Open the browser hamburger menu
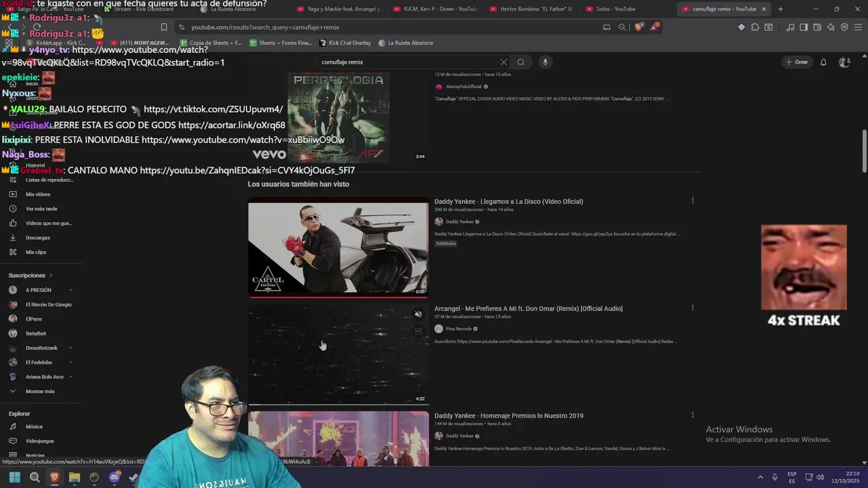This screenshot has width=868, height=488. click(x=857, y=27)
